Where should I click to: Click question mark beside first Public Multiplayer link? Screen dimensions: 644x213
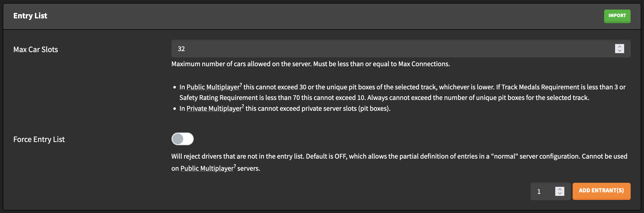[x=241, y=85]
